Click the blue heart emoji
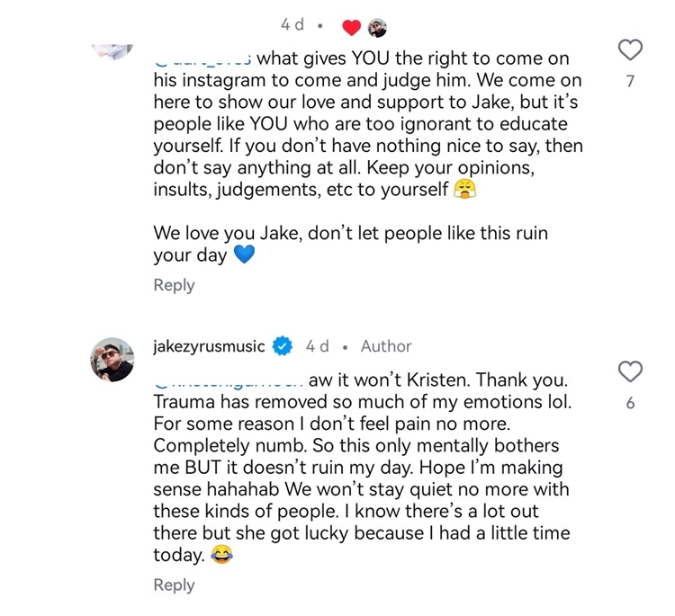 (244, 255)
